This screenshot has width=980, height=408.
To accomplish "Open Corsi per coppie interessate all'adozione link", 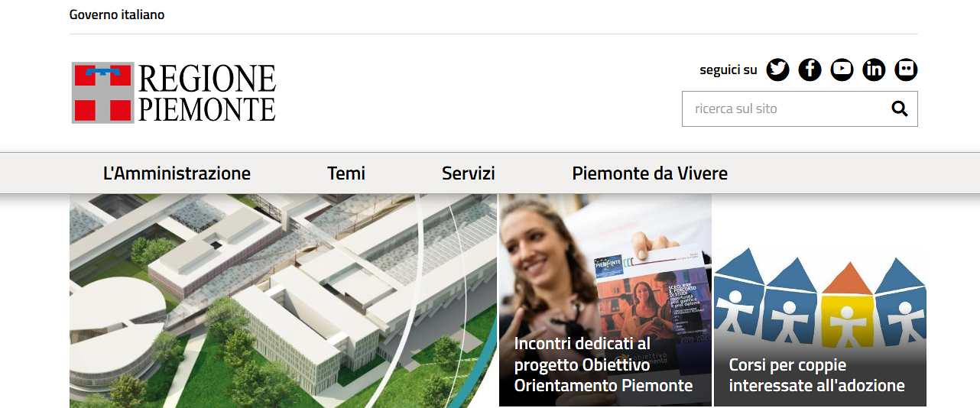I will click(816, 375).
